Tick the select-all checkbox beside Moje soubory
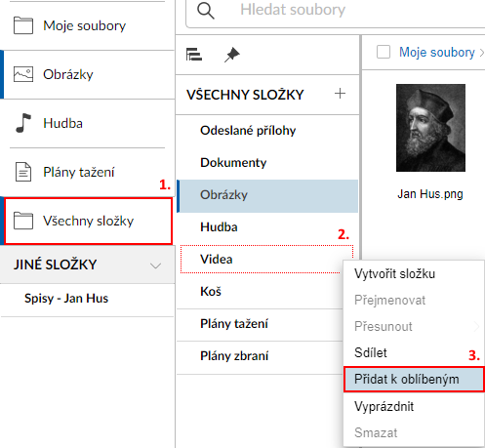 click(x=384, y=52)
